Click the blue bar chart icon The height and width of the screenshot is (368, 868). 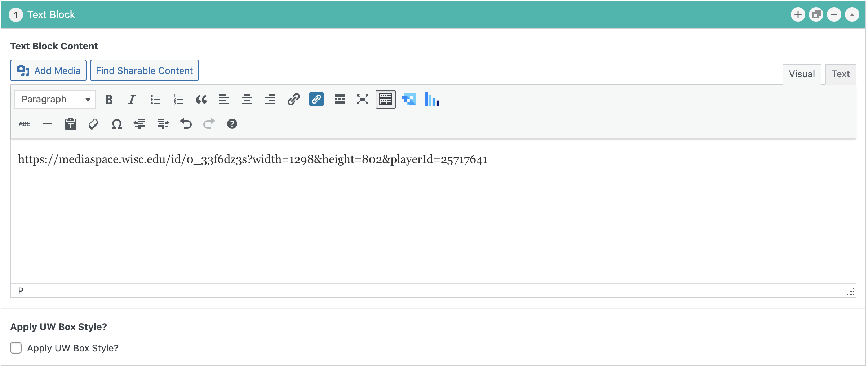432,100
